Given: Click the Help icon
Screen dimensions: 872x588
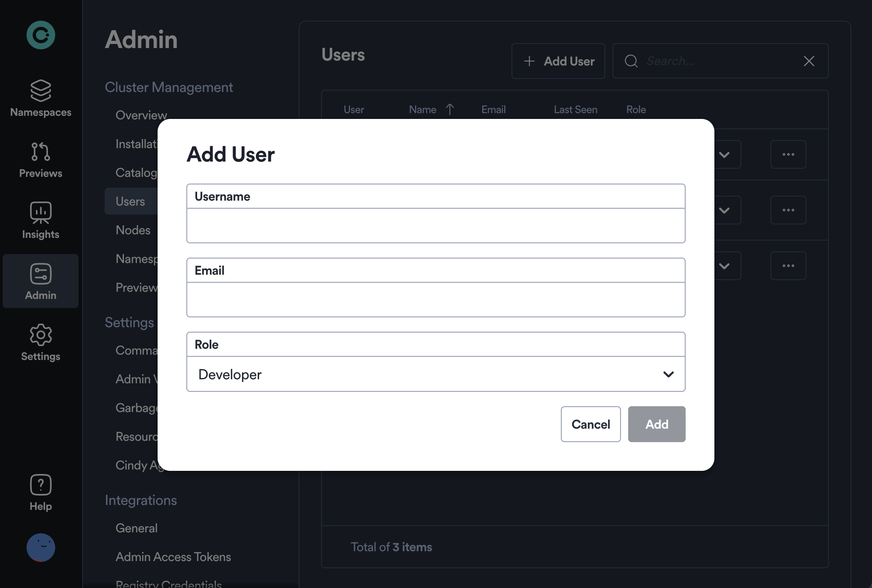Looking at the screenshot, I should 40,491.
